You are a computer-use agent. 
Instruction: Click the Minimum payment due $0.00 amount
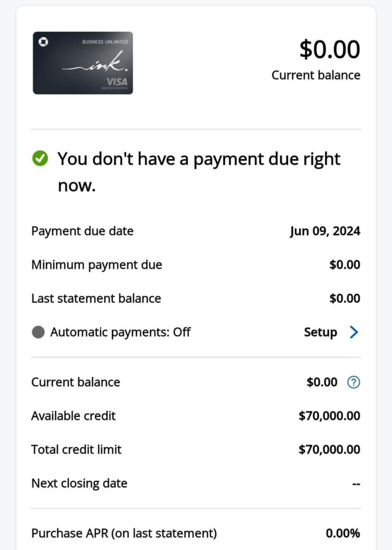point(344,265)
